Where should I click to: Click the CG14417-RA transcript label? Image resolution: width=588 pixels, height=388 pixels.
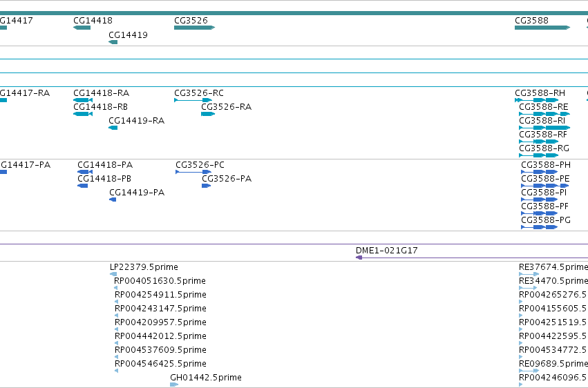(x=24, y=93)
